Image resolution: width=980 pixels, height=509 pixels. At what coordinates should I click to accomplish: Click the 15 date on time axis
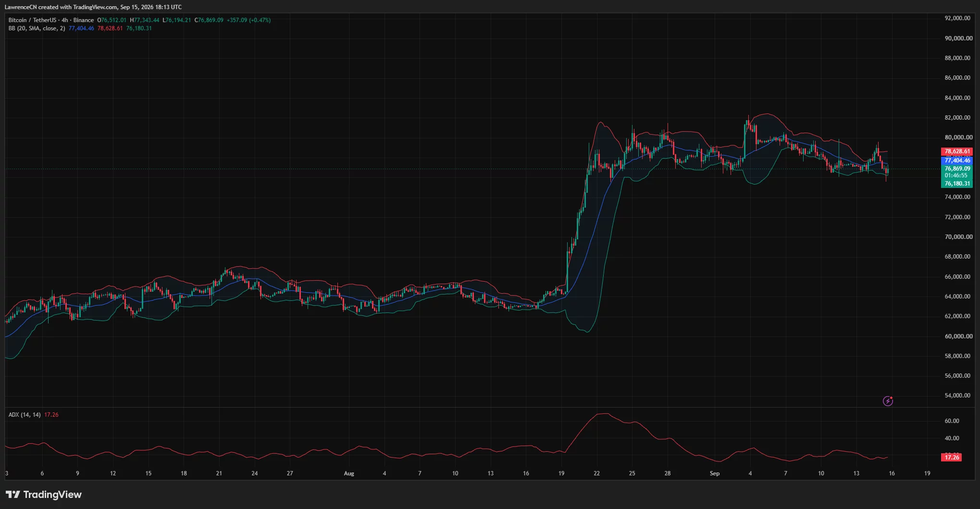coord(149,473)
